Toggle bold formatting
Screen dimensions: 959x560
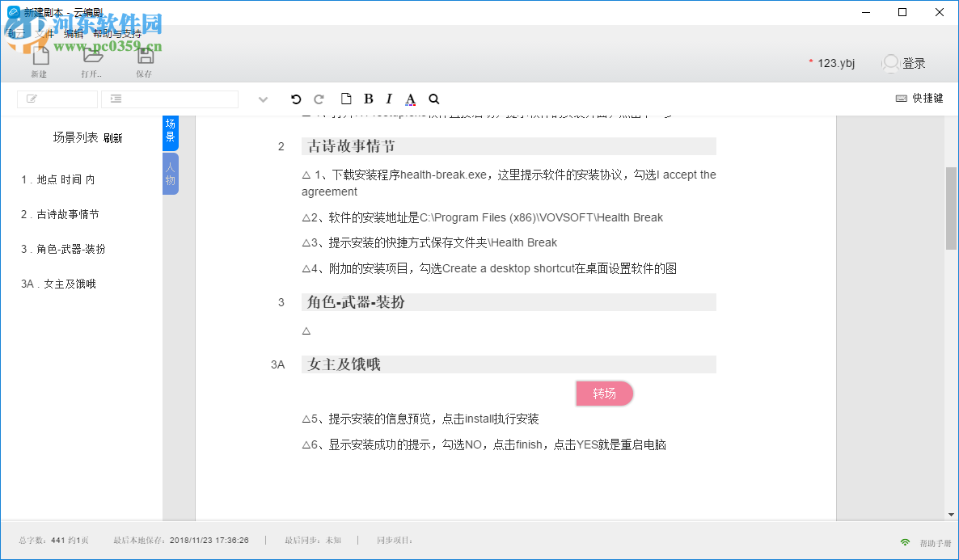pyautogui.click(x=368, y=98)
